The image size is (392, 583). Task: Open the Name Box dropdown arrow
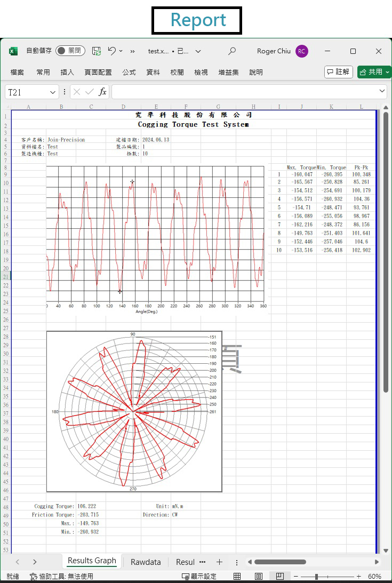53,92
